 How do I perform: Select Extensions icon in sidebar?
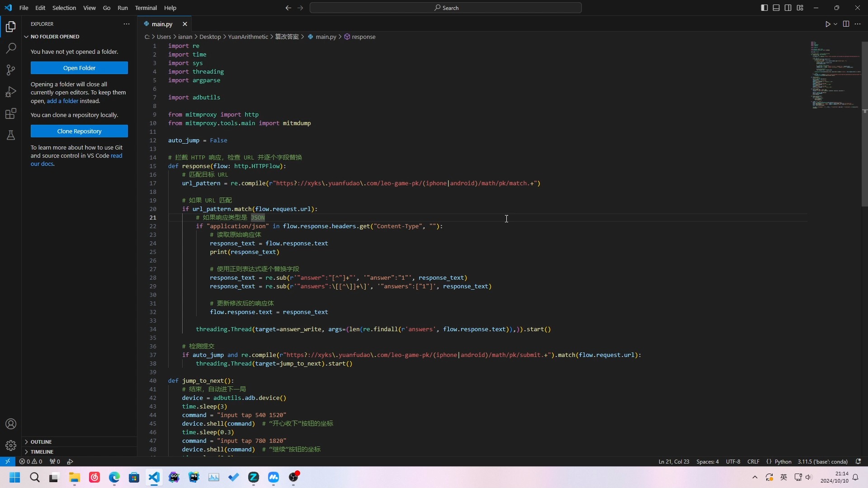(x=11, y=113)
